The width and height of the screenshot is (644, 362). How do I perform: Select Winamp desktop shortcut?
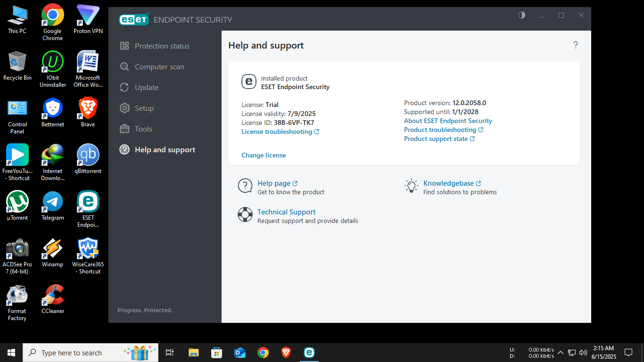pyautogui.click(x=53, y=253)
